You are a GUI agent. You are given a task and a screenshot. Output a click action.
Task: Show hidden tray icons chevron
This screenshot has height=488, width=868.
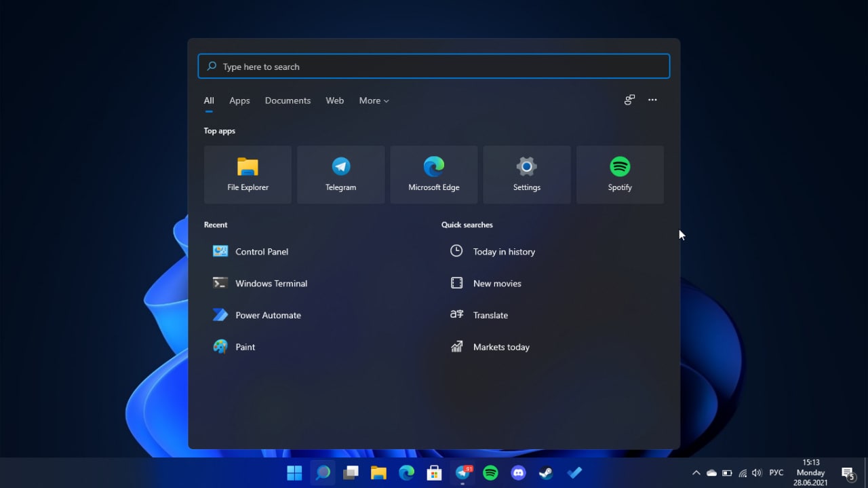pos(696,473)
